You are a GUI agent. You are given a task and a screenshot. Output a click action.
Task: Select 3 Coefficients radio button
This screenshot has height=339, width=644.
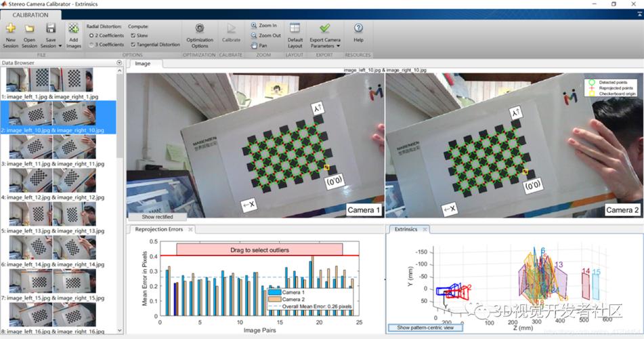tap(106, 45)
